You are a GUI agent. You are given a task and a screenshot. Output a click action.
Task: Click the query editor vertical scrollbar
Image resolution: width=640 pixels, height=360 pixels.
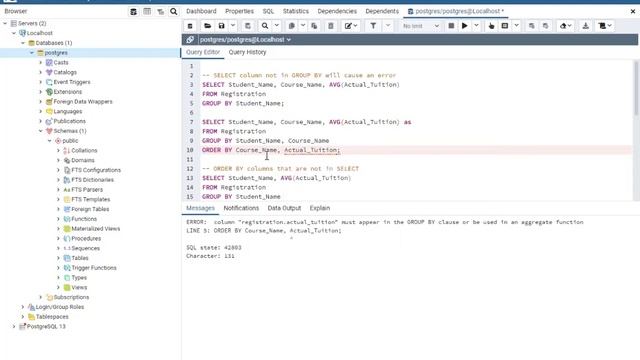(636, 88)
